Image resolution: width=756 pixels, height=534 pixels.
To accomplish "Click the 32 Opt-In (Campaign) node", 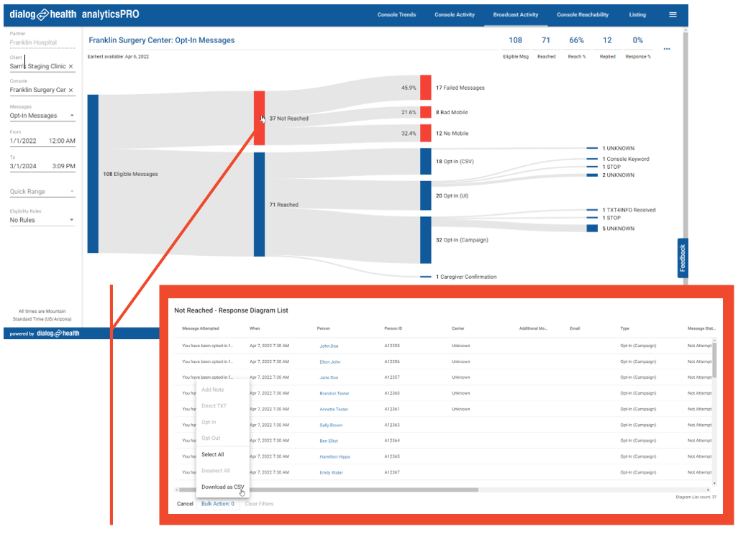I will pyautogui.click(x=426, y=240).
